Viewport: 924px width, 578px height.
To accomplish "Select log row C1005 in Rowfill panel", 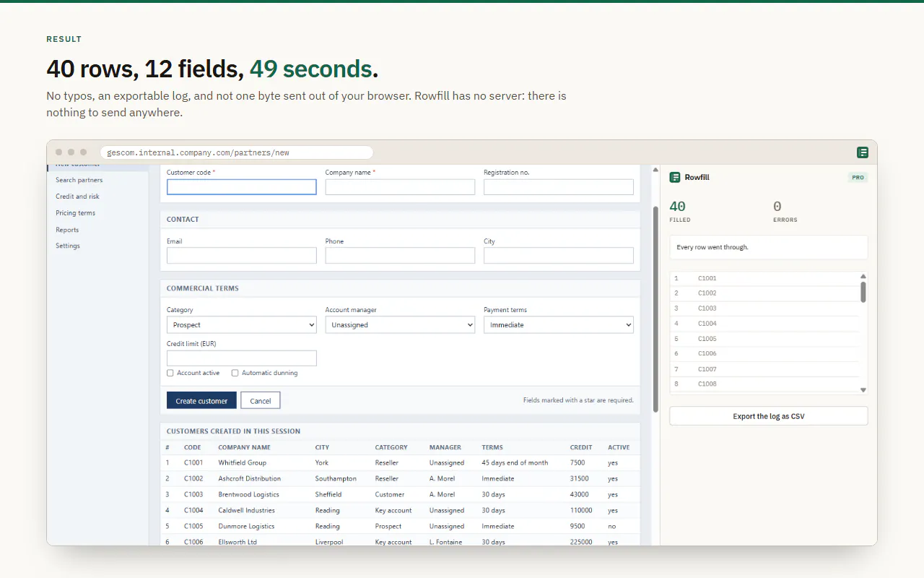I will [765, 339].
